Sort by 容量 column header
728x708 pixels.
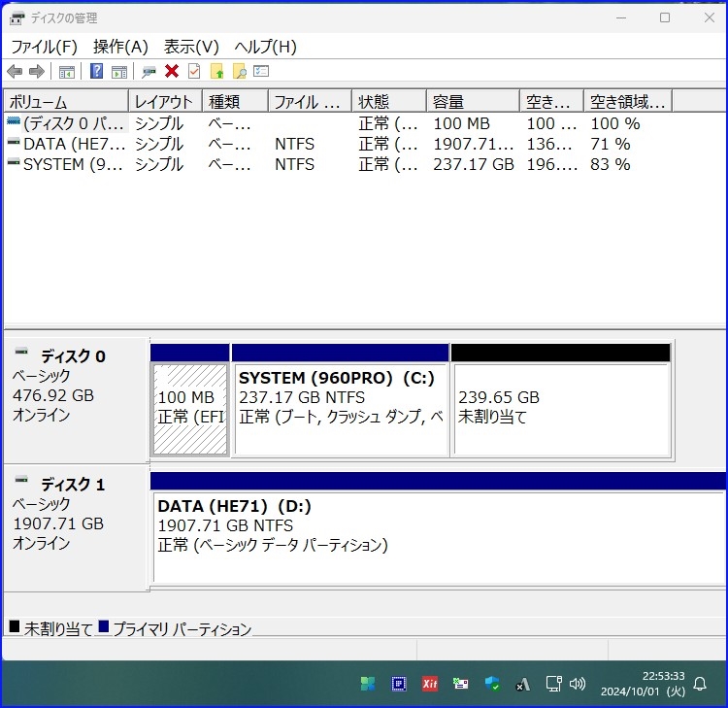(x=473, y=101)
